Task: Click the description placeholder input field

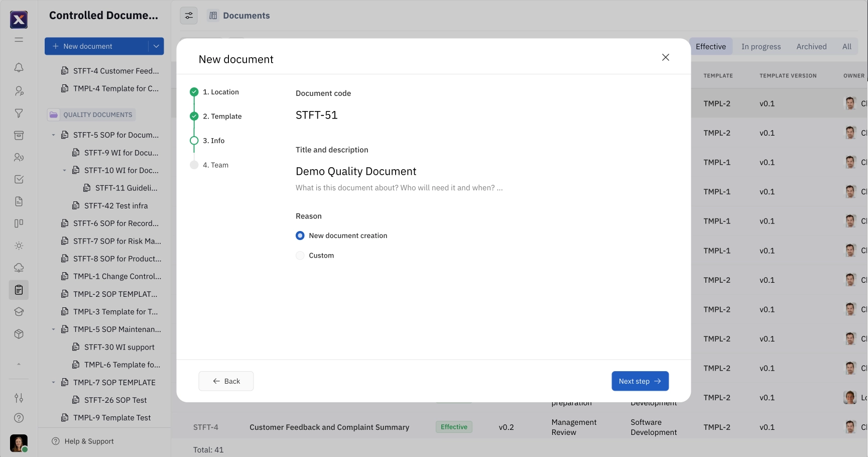Action: pos(399,187)
